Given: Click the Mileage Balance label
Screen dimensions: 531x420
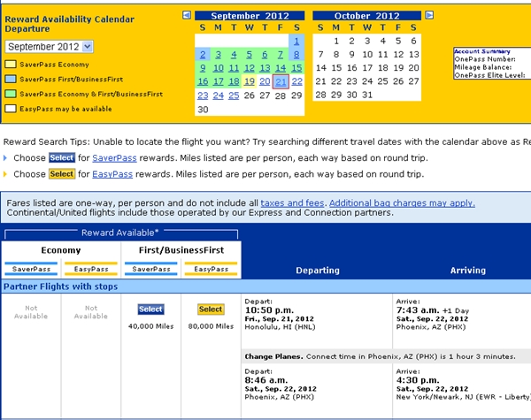Looking at the screenshot, I should point(483,67).
